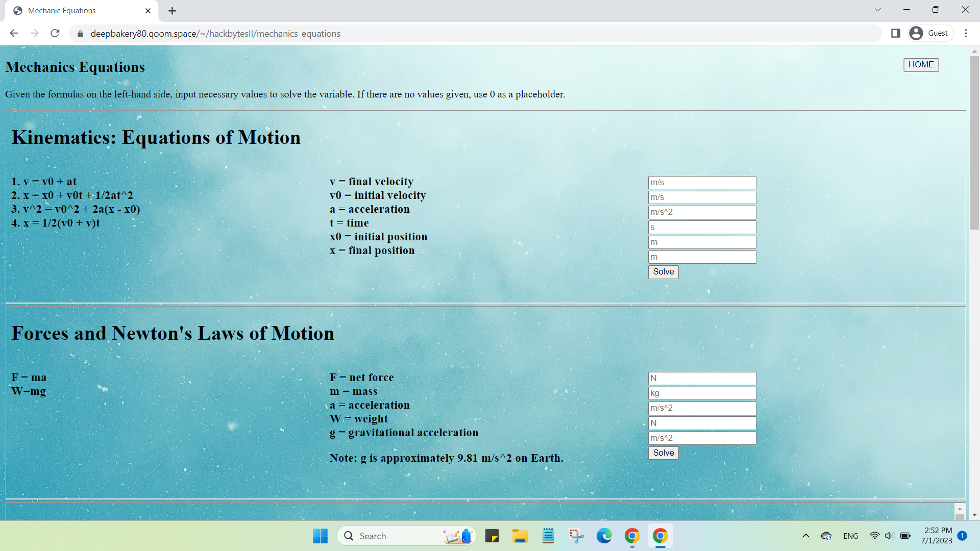Image resolution: width=980 pixels, height=551 pixels.
Task: Open Snipping Tool in taskbar
Action: pos(576,536)
